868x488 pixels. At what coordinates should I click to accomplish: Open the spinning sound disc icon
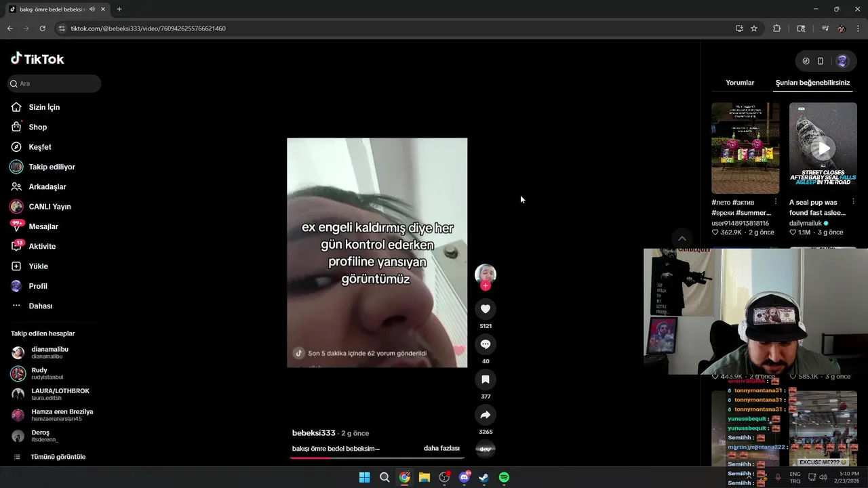(486, 448)
